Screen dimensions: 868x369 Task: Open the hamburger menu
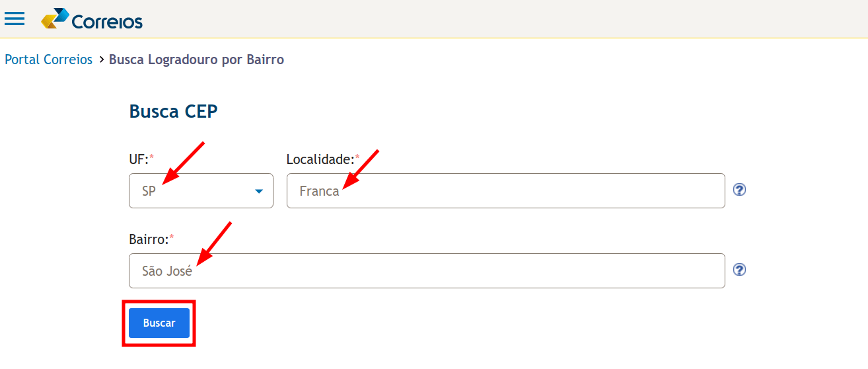[15, 19]
